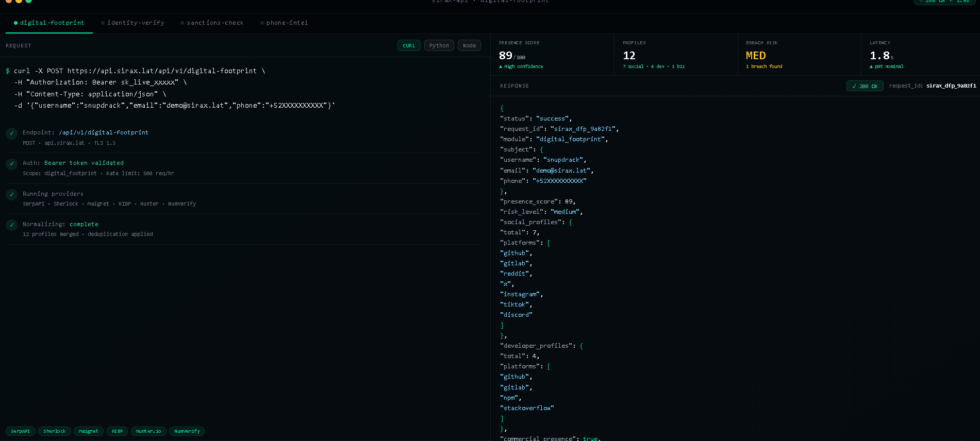Click the "risk_level": "medium" line
The height and width of the screenshot is (441, 980).
pos(541,212)
